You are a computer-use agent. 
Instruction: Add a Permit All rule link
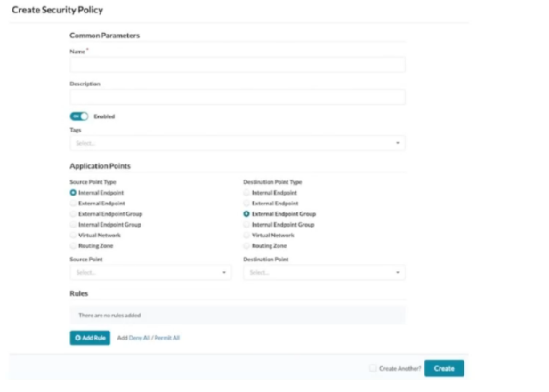(x=167, y=338)
